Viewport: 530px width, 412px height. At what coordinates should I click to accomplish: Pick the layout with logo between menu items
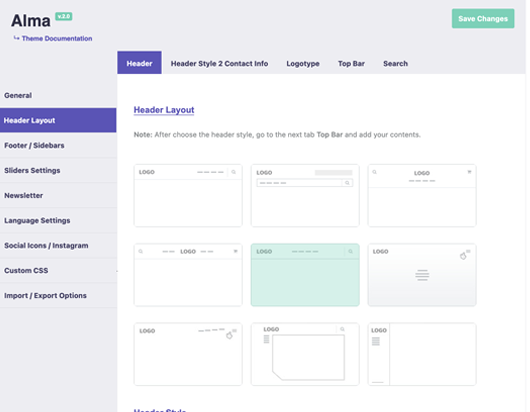point(188,275)
